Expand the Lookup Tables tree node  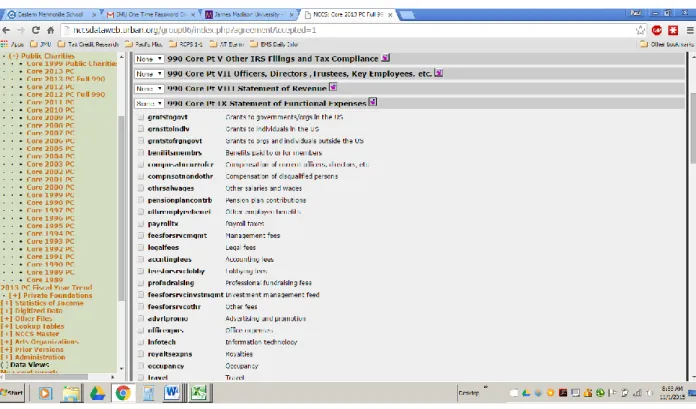pos(6,326)
